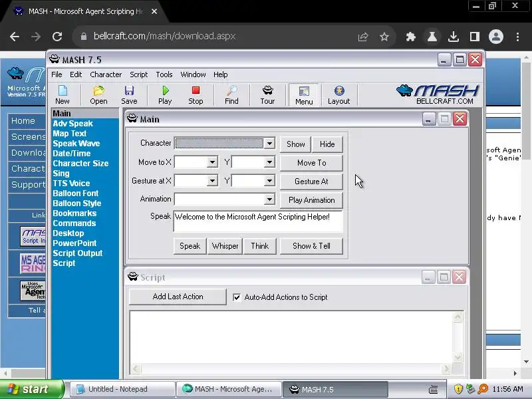Save script using the Save floppy icon
Image resolution: width=532 pixels, height=399 pixels.
click(129, 95)
